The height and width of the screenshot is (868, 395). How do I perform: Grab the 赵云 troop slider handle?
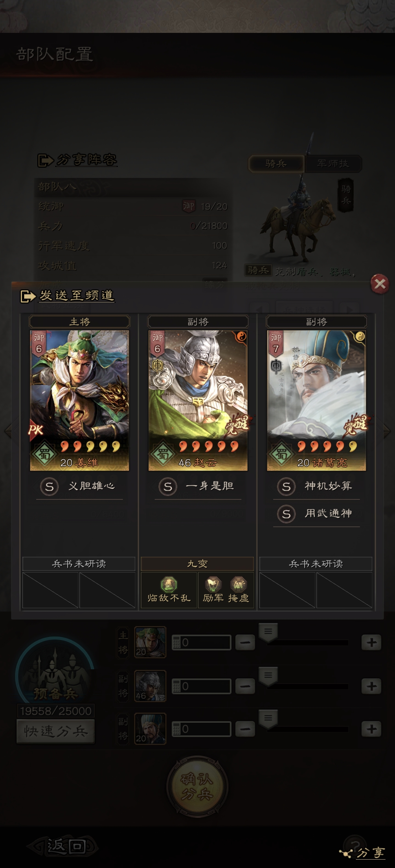(x=268, y=676)
